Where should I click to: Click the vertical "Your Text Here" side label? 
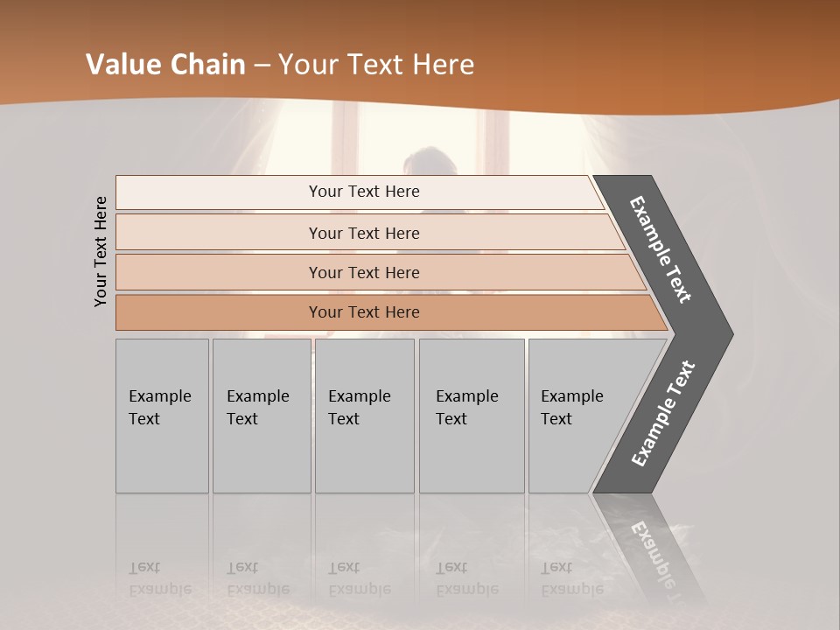pyautogui.click(x=101, y=252)
